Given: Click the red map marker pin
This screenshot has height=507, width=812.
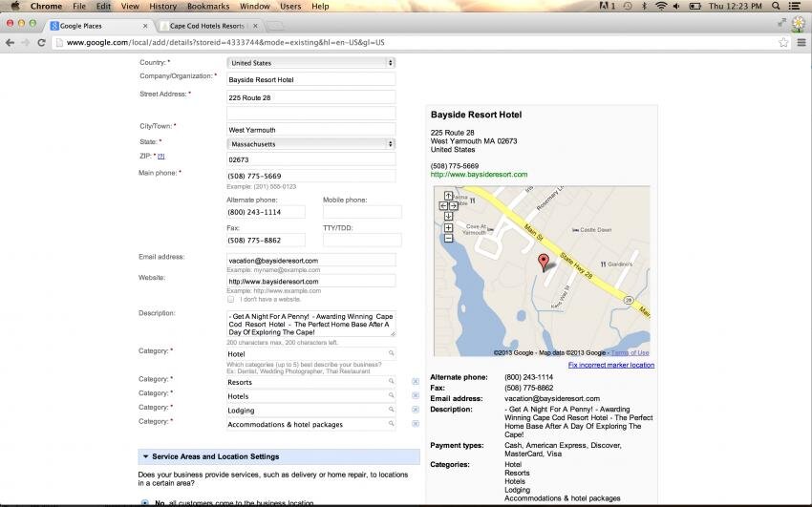Looking at the screenshot, I should tap(544, 262).
